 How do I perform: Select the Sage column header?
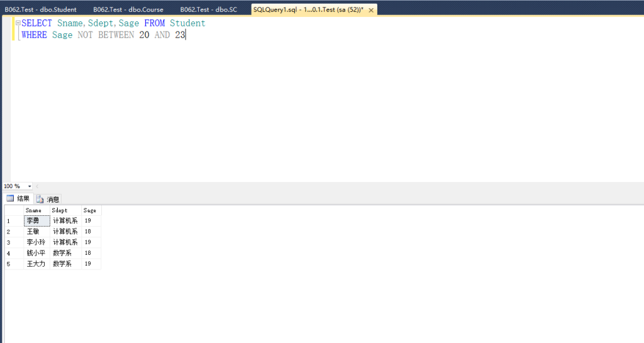click(x=91, y=210)
